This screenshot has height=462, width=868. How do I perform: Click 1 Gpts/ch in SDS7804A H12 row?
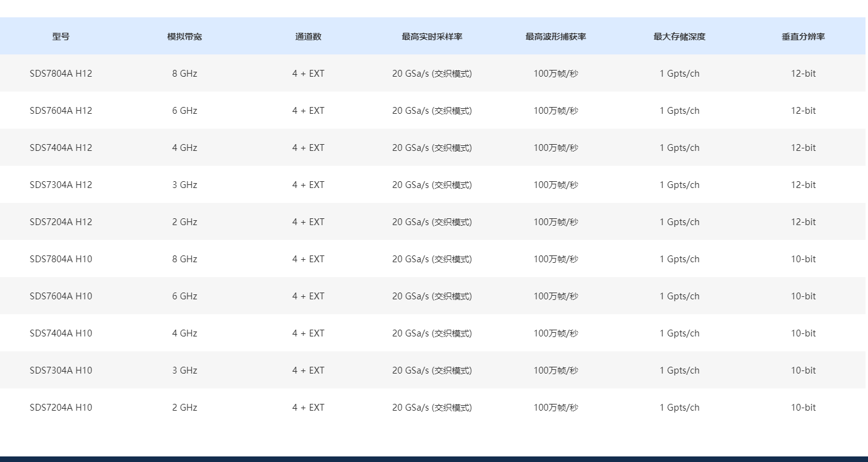point(679,74)
